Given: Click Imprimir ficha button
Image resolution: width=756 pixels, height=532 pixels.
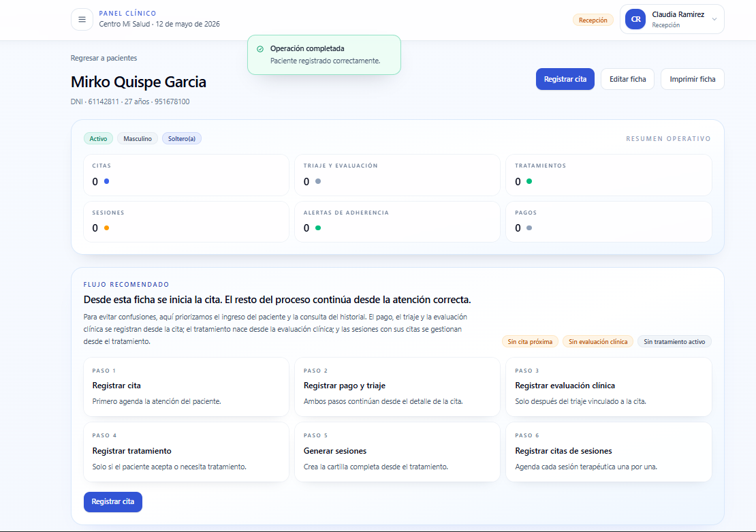Looking at the screenshot, I should point(693,79).
